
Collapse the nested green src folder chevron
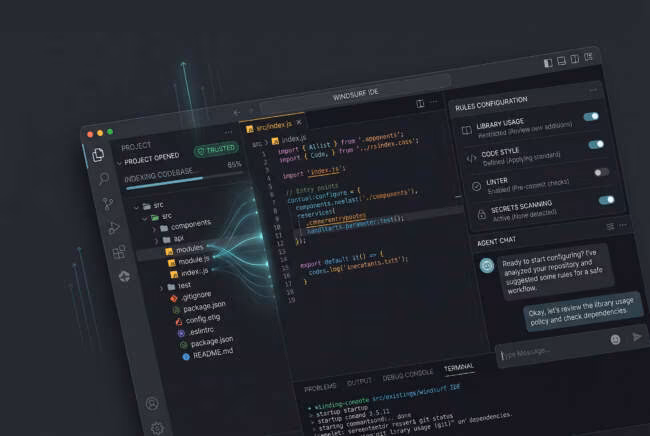tap(145, 218)
